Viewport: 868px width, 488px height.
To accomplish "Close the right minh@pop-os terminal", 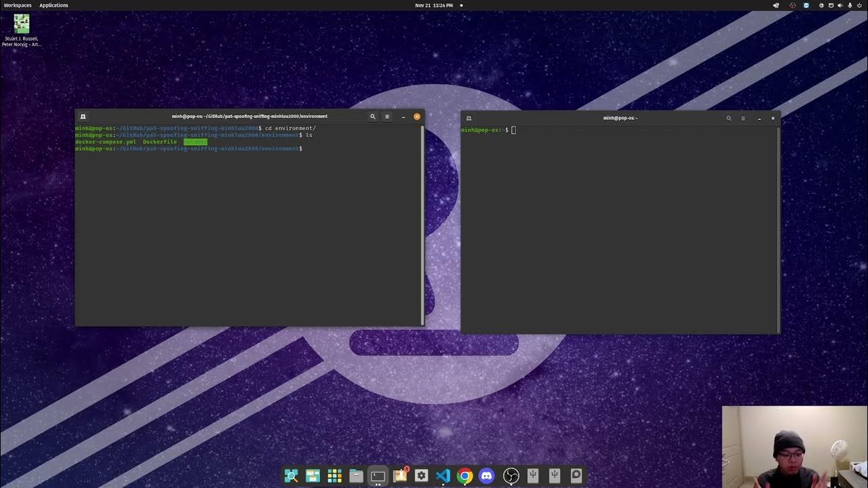I will point(772,118).
